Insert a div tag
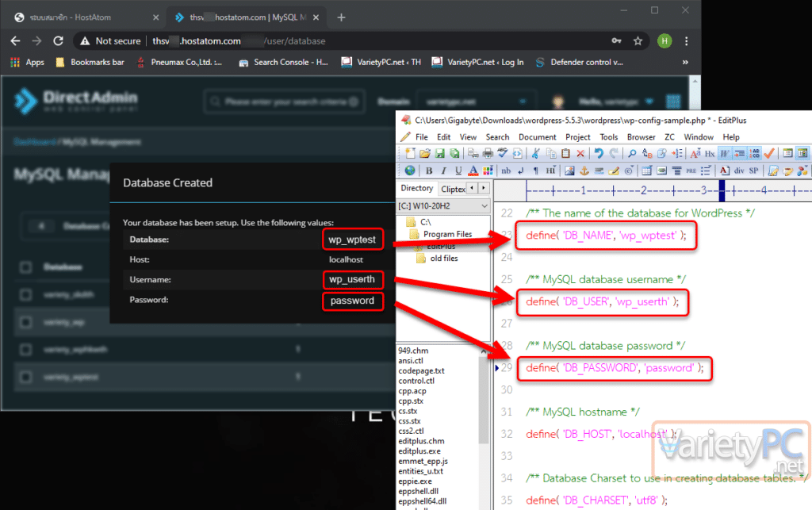Screen dimensions: 812x510 [x=739, y=171]
